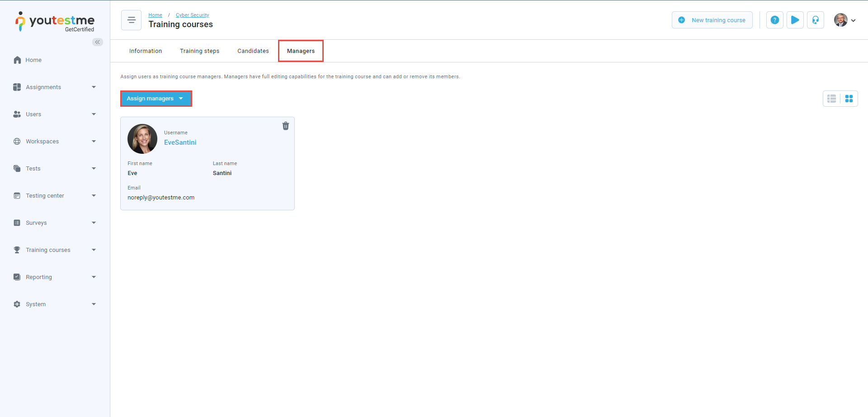Click the user profile avatar
Screen dimensions: 868x417
(x=841, y=20)
